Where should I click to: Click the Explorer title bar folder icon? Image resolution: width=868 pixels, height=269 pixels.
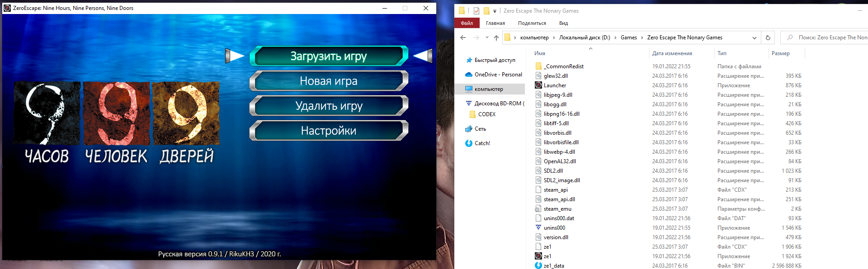pos(462,11)
